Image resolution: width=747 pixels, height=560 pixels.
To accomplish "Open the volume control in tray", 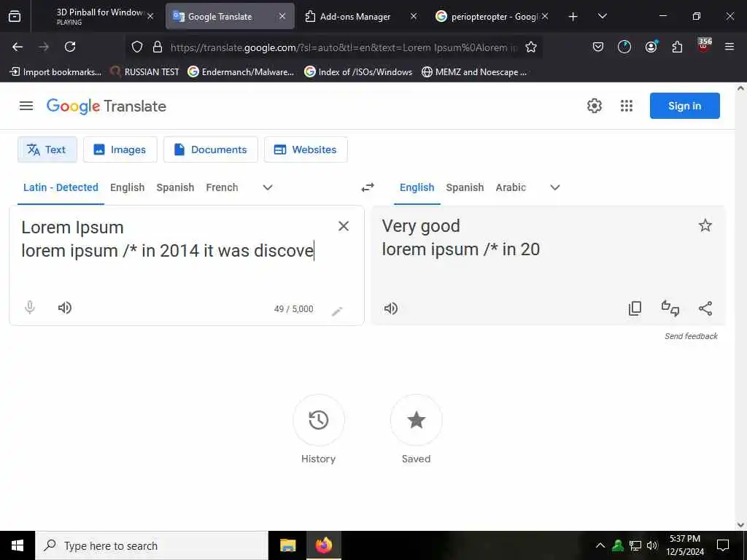I will click(652, 545).
